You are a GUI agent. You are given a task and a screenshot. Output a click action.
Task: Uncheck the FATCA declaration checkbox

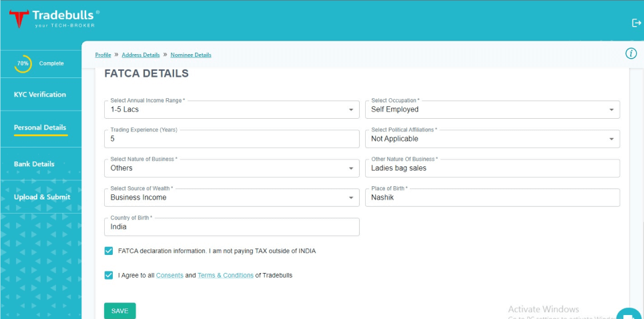[109, 251]
